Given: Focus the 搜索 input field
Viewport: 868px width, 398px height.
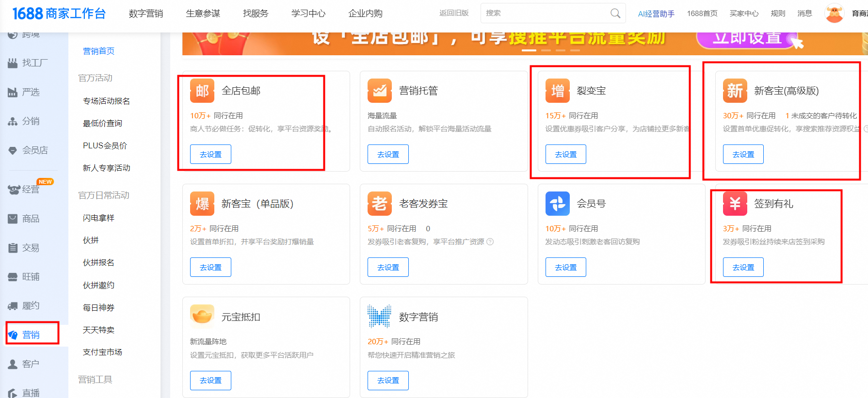Looking at the screenshot, I should [x=543, y=14].
